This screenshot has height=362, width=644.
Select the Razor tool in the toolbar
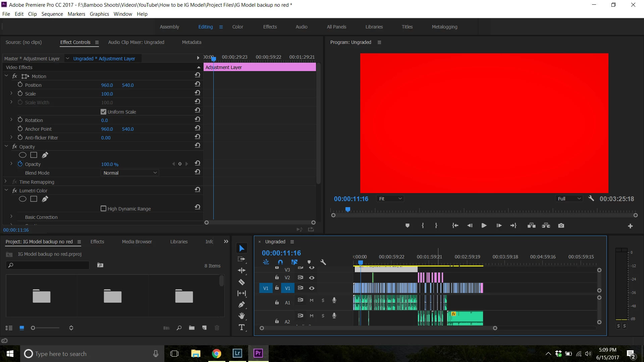coord(241,282)
